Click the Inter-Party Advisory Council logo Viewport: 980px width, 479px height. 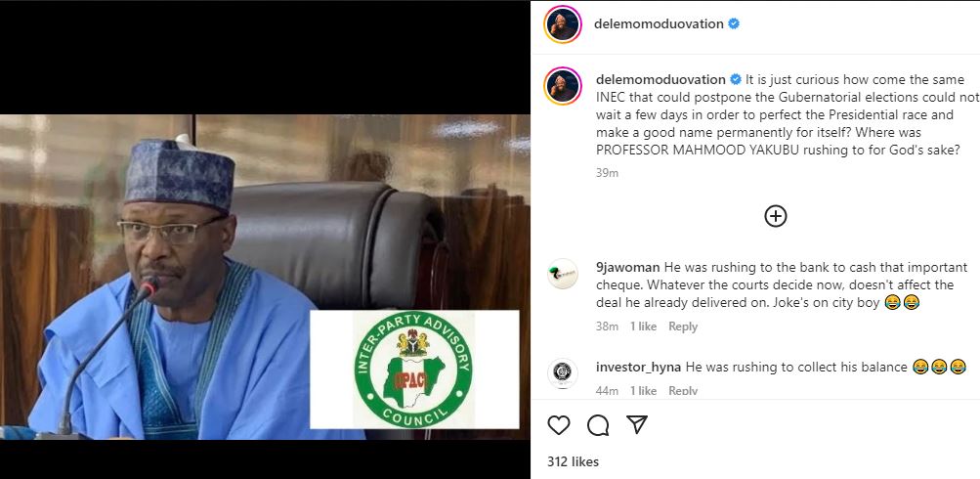[x=413, y=370]
